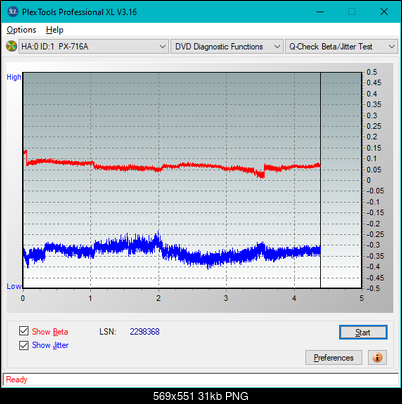The width and height of the screenshot is (402, 404).
Task: Click the Ready status bar text
Action: click(17, 380)
